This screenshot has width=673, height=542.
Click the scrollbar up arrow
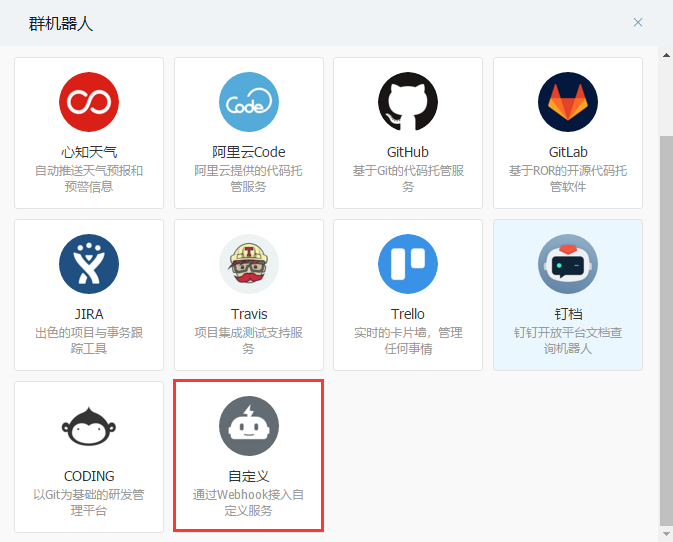pos(666,55)
